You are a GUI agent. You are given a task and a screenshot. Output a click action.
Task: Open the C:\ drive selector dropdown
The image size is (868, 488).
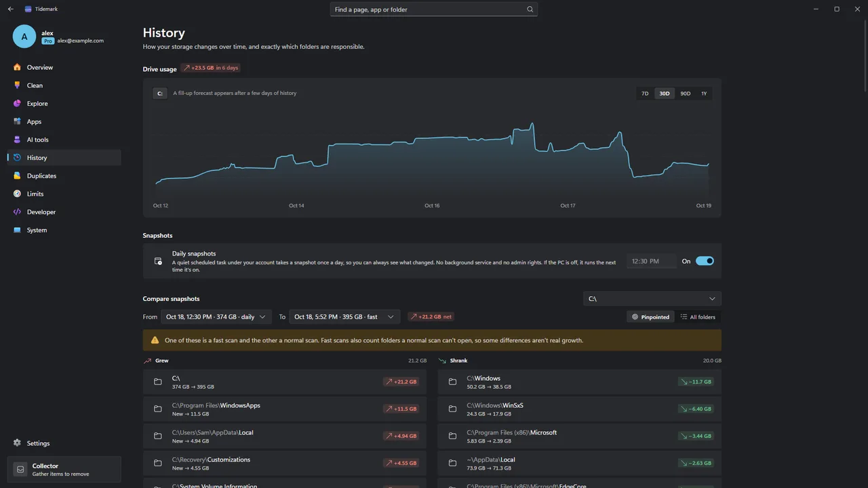tap(652, 299)
